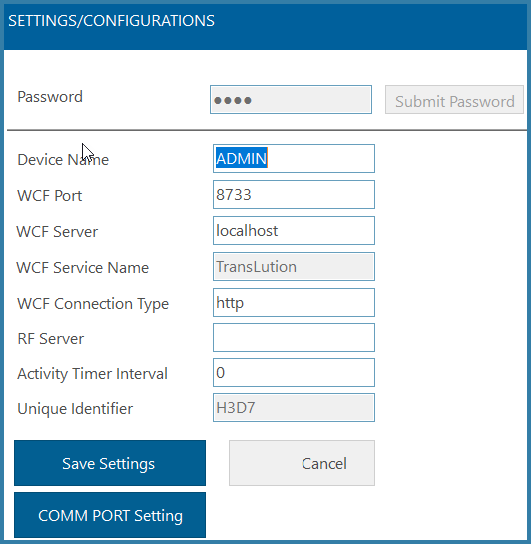Save Settings using the blue button
This screenshot has width=531, height=544.
pyautogui.click(x=110, y=463)
